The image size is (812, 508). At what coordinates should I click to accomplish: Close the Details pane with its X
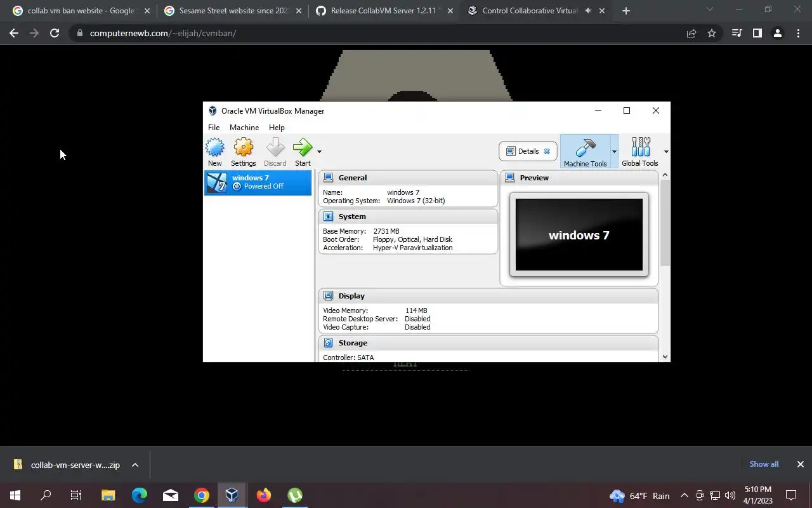coord(547,151)
